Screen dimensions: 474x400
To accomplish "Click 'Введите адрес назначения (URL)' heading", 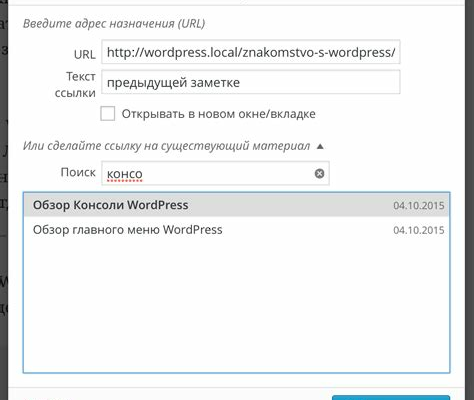I will click(114, 24).
